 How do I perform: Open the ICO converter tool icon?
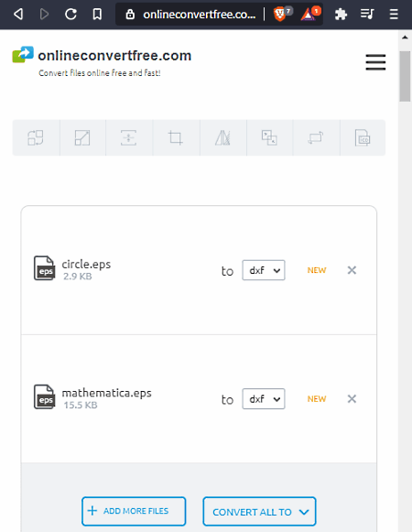point(363,137)
